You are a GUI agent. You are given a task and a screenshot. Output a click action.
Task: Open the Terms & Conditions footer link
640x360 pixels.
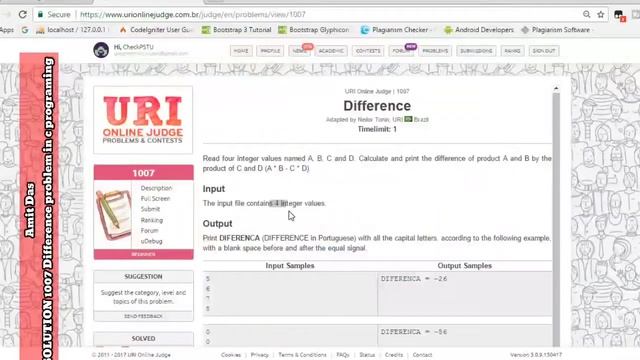click(302, 355)
